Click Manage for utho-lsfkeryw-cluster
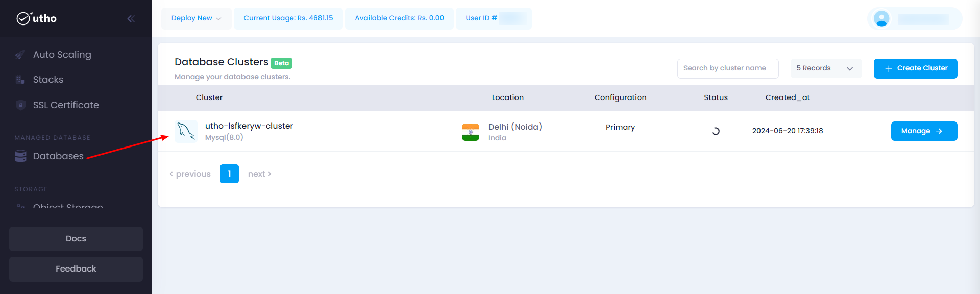 924,131
